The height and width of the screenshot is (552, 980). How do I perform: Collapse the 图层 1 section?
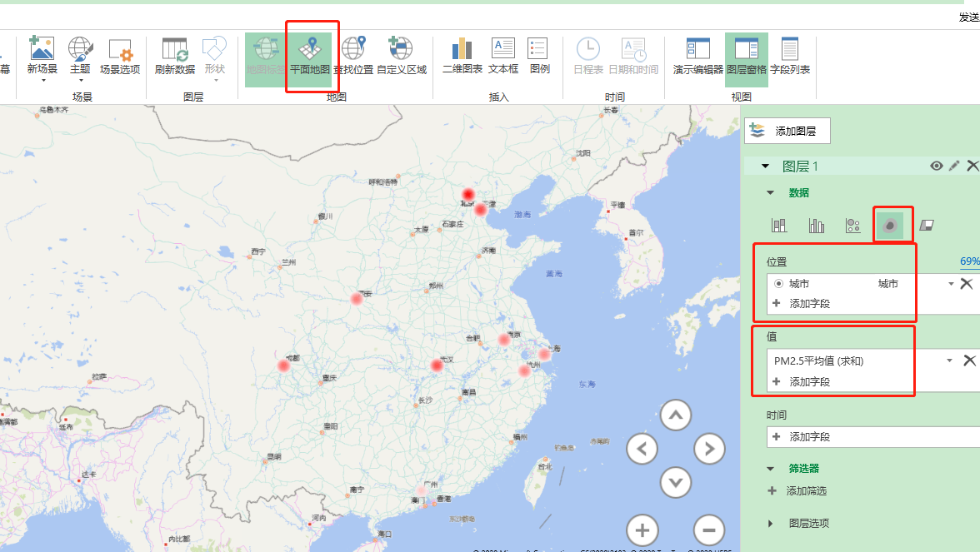pos(763,166)
